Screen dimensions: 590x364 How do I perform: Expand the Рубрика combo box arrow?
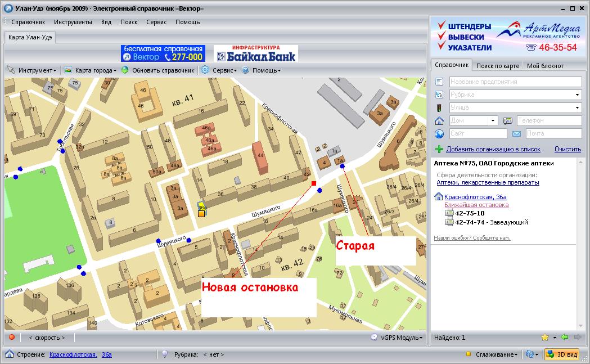(577, 95)
